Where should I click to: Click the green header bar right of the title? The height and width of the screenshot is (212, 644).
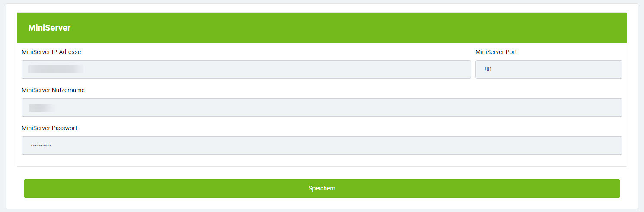(x=346, y=28)
